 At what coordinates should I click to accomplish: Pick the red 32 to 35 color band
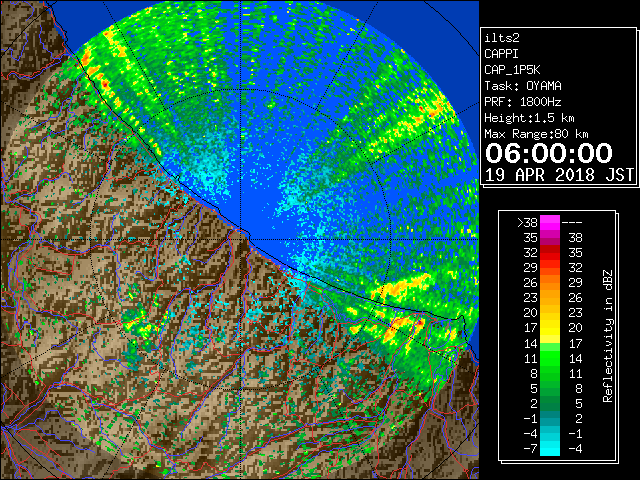click(x=550, y=253)
